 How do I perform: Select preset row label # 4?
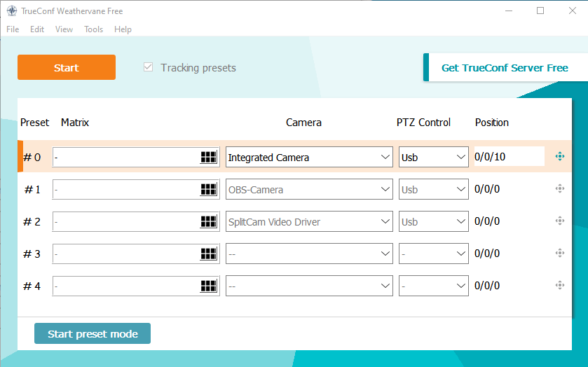tap(32, 286)
